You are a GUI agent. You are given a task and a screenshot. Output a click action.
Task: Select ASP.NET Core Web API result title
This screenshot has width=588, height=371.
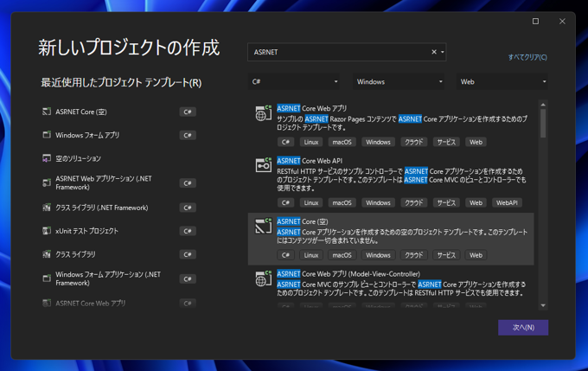pyautogui.click(x=310, y=161)
